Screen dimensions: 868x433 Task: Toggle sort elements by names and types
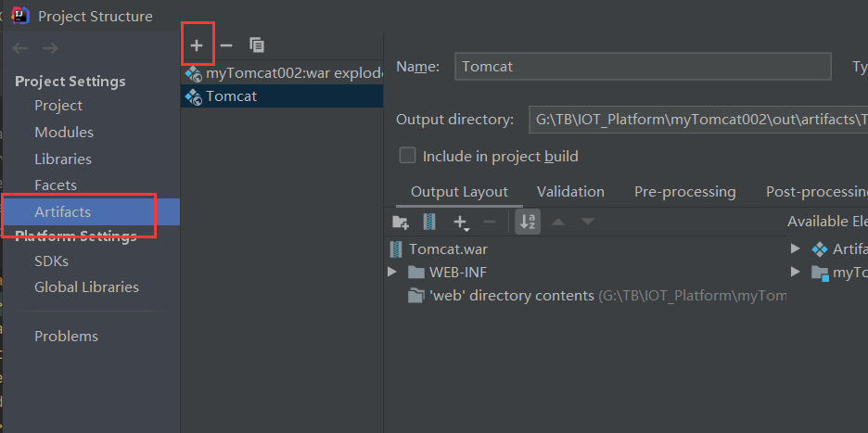pyautogui.click(x=528, y=222)
